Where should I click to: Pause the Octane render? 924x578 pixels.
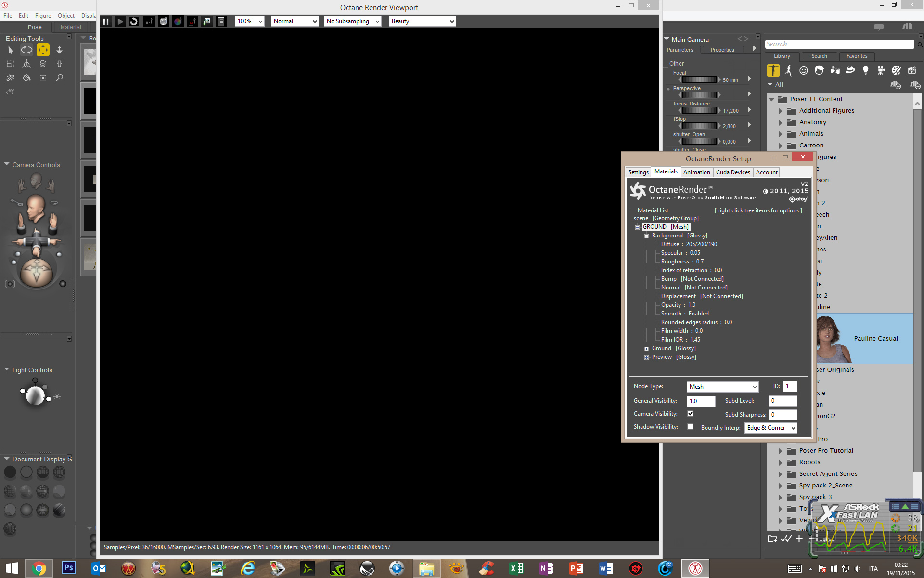click(106, 22)
